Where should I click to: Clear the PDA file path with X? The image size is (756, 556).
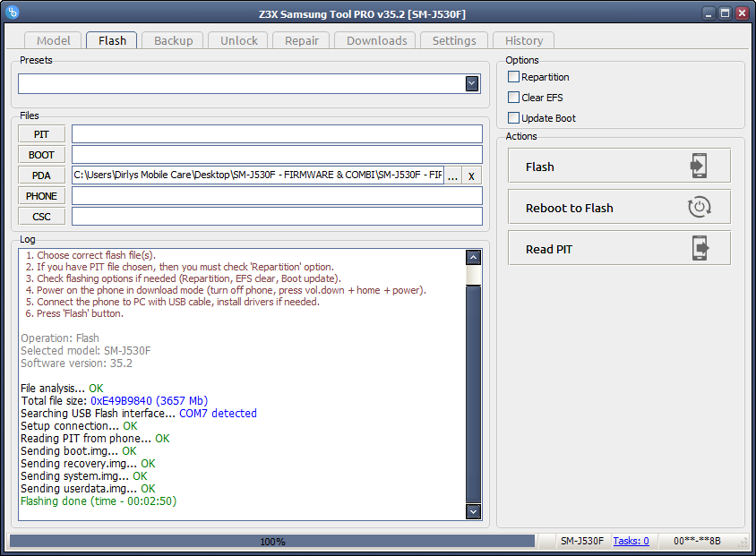click(x=471, y=175)
